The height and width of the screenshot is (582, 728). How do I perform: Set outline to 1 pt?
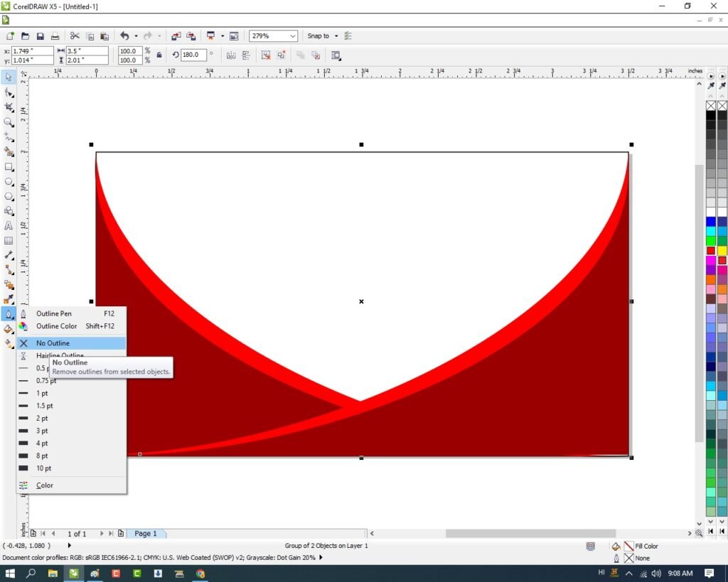(72, 393)
